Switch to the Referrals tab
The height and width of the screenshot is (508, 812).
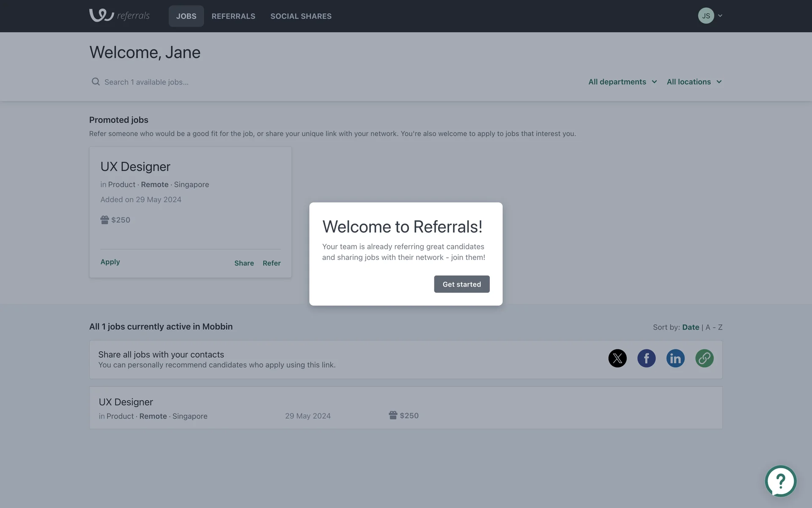(x=233, y=16)
